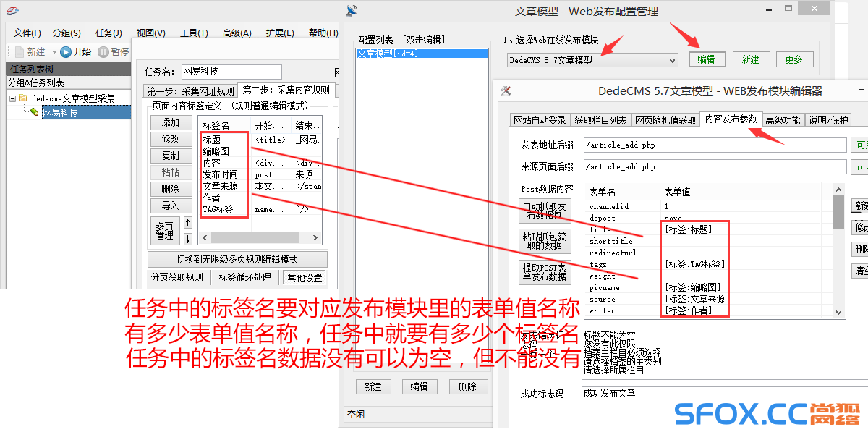This screenshot has width=868, height=432.
Task: Click the 暂停 pause toolbar icon
Action: pyautogui.click(x=103, y=51)
